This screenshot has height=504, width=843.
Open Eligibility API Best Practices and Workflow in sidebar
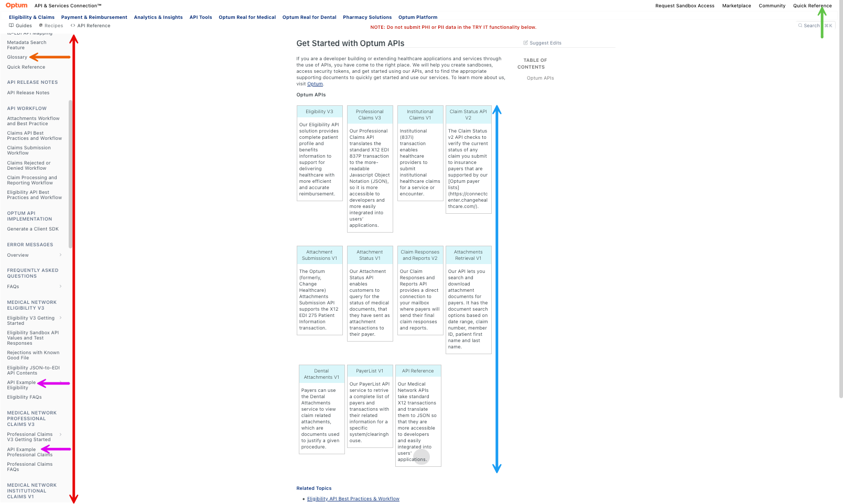pos(35,195)
